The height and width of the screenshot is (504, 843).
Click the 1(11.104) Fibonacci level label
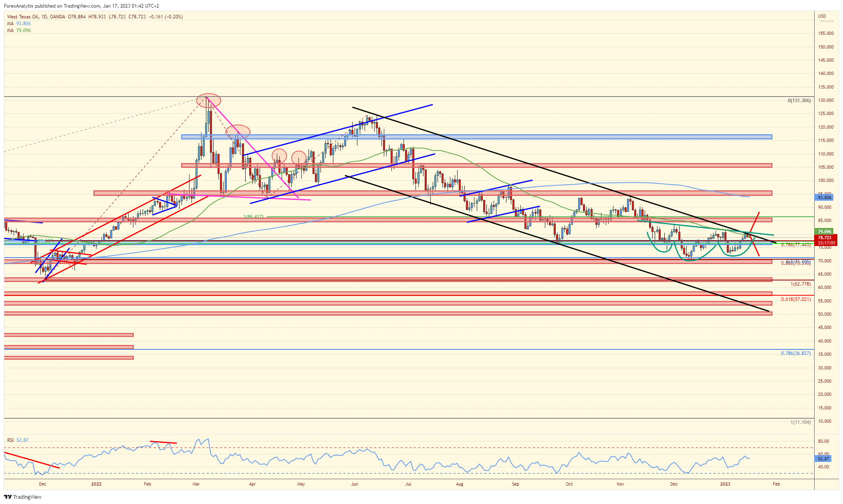tap(800, 422)
